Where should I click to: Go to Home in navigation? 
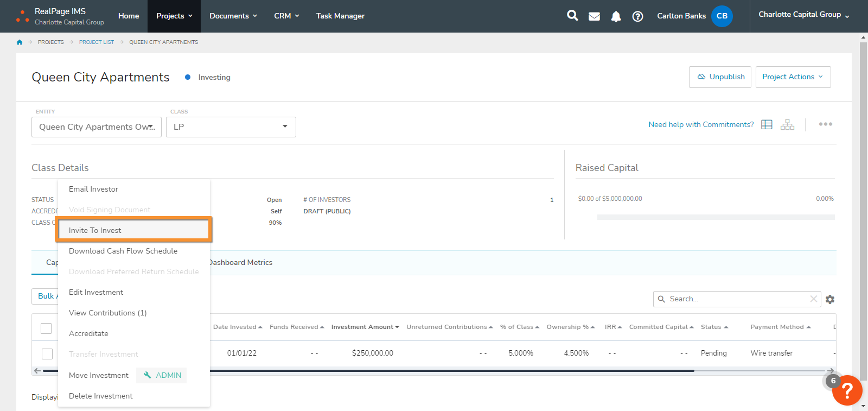(x=129, y=16)
